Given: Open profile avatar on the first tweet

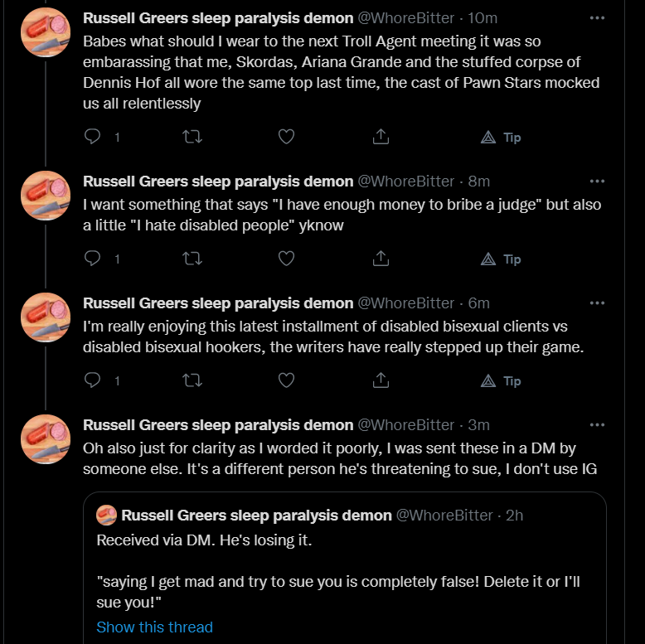Looking at the screenshot, I should (46, 32).
